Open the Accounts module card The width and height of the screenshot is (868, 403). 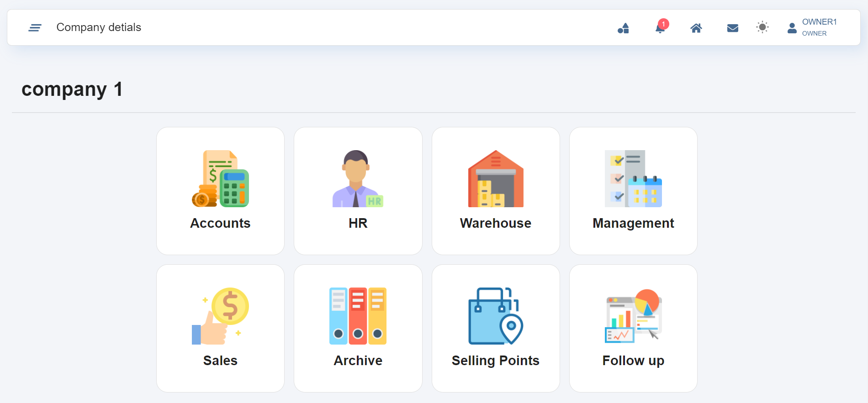220,191
